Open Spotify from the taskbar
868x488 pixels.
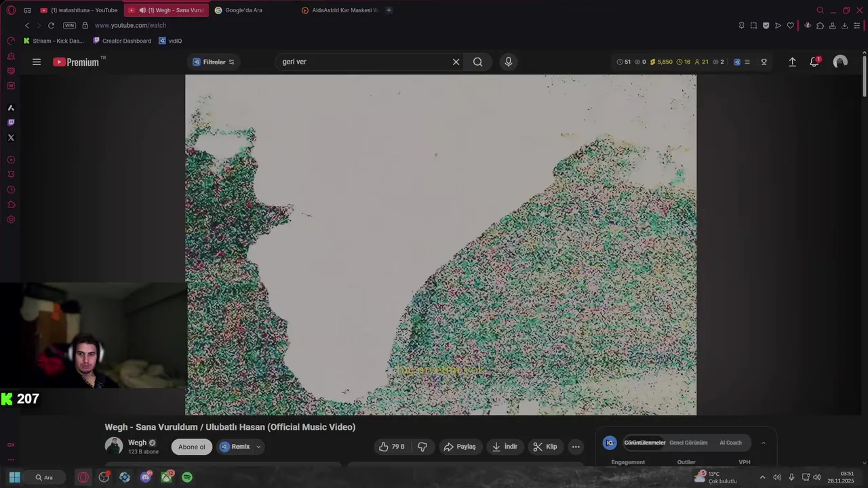coord(187,477)
